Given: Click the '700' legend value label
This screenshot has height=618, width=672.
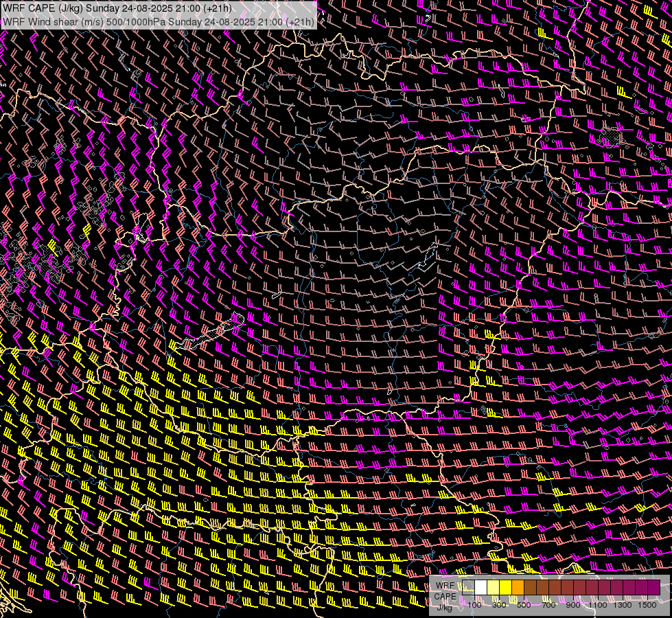Looking at the screenshot, I should point(548,605).
